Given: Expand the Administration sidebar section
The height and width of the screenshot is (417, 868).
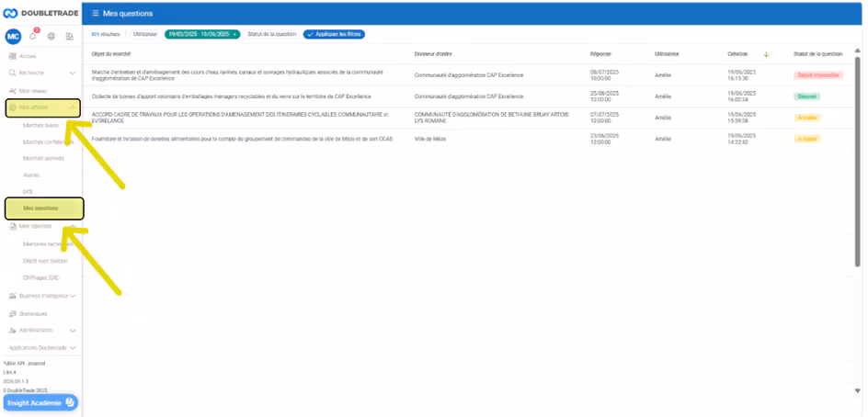Looking at the screenshot, I should (x=73, y=330).
